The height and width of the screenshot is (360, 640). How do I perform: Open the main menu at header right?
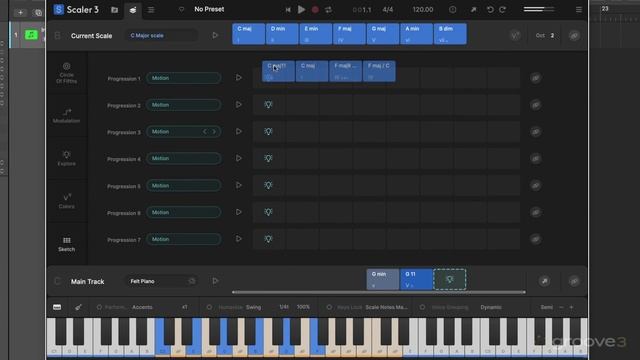click(579, 9)
